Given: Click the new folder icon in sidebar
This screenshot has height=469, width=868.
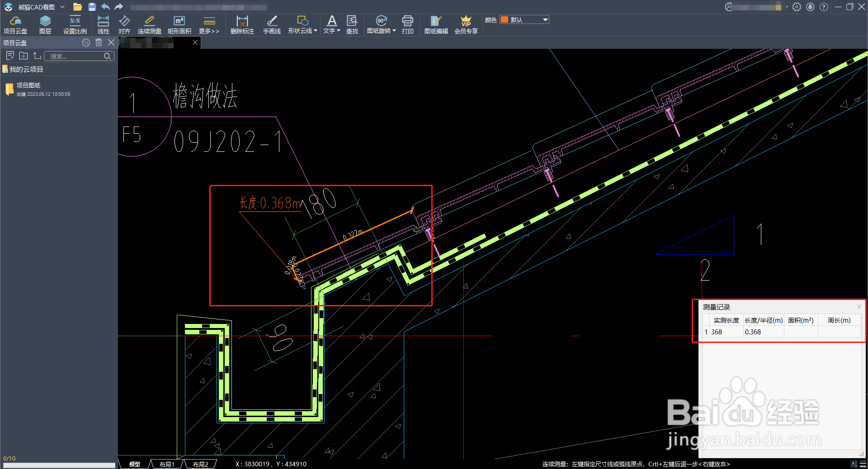Looking at the screenshot, I should pos(24,56).
